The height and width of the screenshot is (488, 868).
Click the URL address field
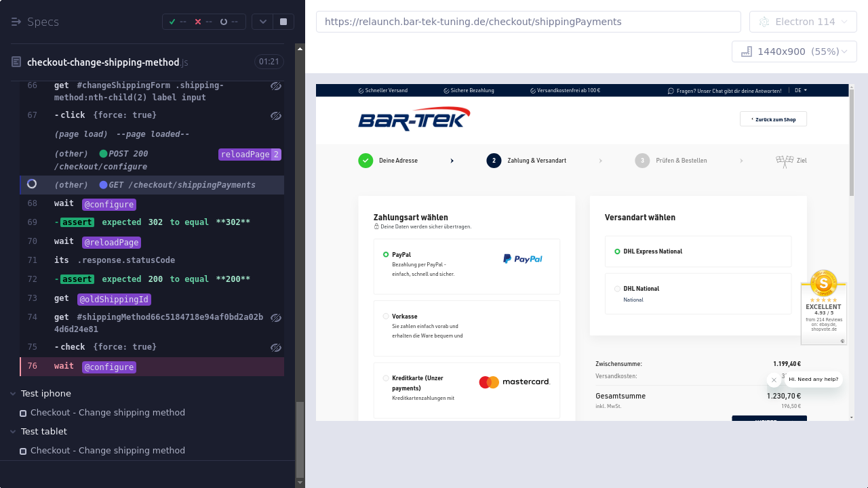tap(528, 22)
